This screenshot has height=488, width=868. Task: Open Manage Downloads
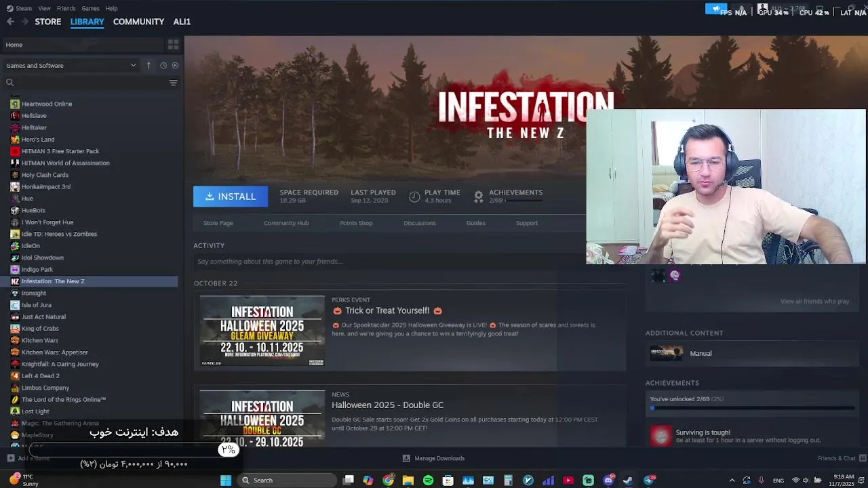click(x=433, y=459)
